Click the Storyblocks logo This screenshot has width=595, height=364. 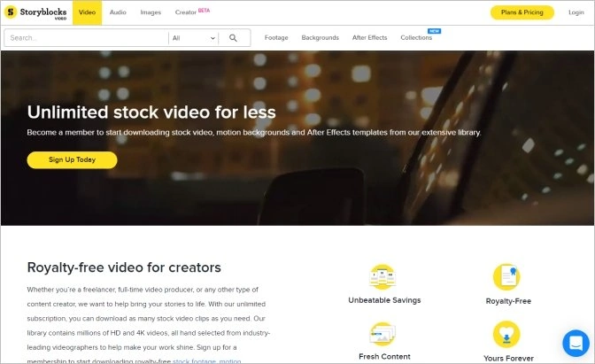point(35,12)
